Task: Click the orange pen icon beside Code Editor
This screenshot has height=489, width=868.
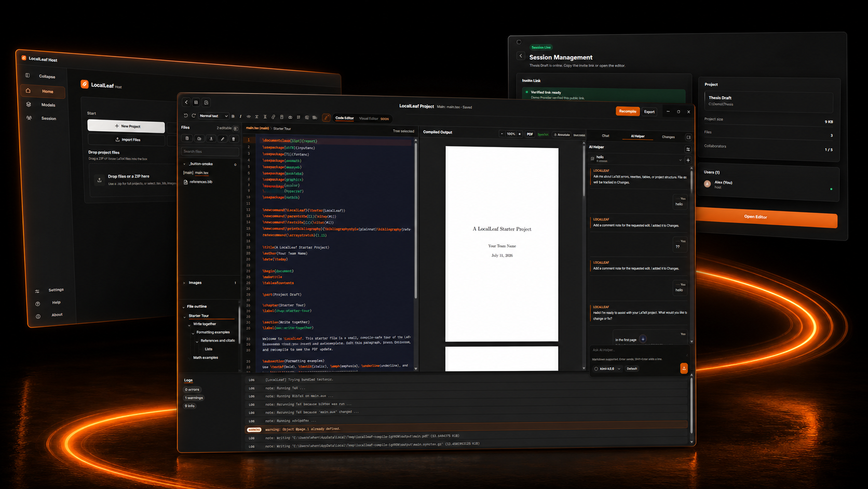Action: point(327,118)
